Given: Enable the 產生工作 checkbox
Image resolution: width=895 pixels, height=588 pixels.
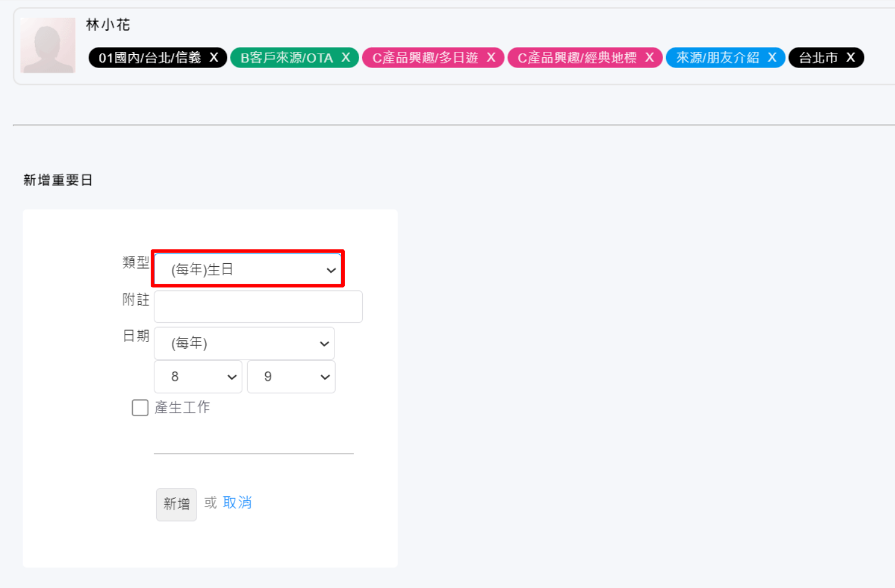Looking at the screenshot, I should click(x=140, y=408).
